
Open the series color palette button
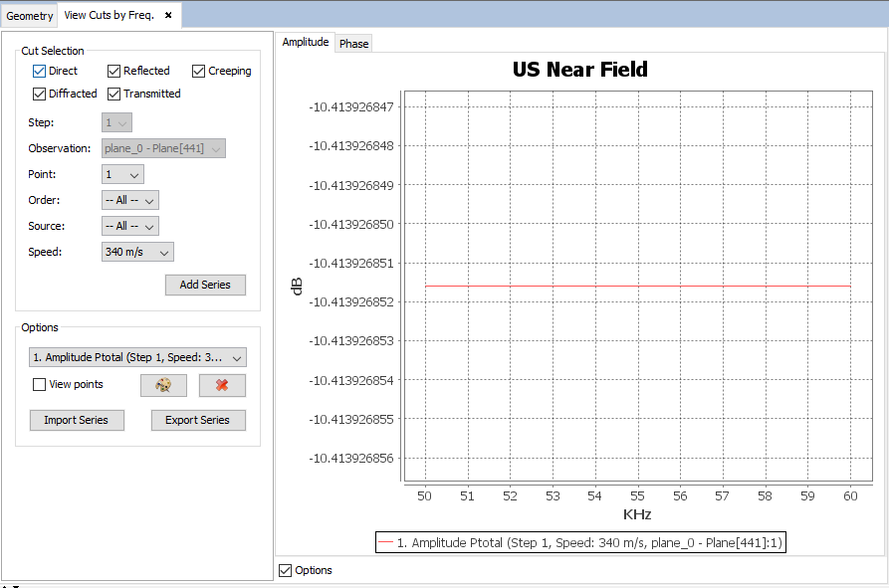(x=164, y=385)
